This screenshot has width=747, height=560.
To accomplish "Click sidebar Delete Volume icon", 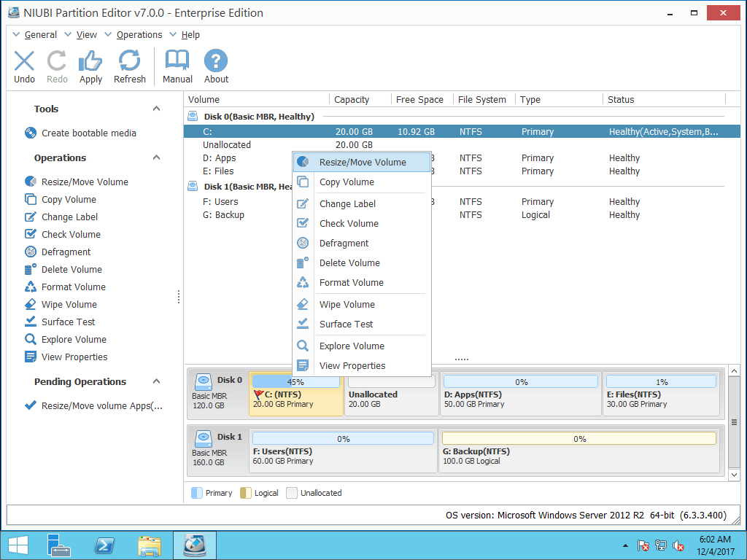I will [31, 269].
